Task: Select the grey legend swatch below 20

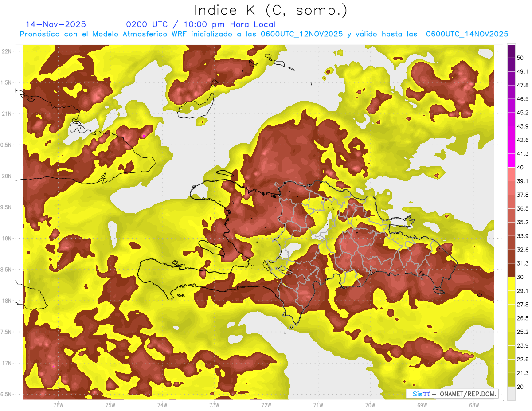Action: coord(511,394)
